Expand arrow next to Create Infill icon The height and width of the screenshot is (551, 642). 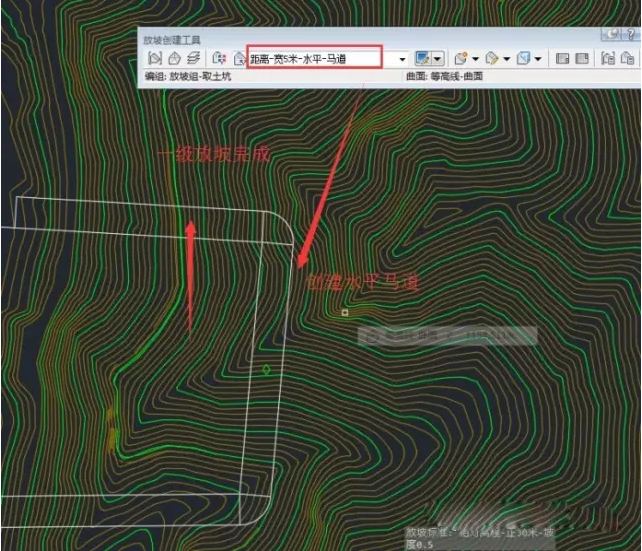tap(475, 58)
